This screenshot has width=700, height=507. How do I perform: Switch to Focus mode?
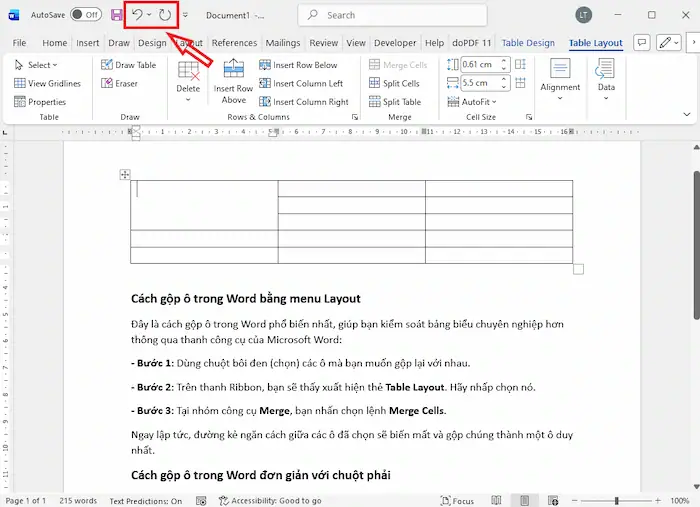457,501
